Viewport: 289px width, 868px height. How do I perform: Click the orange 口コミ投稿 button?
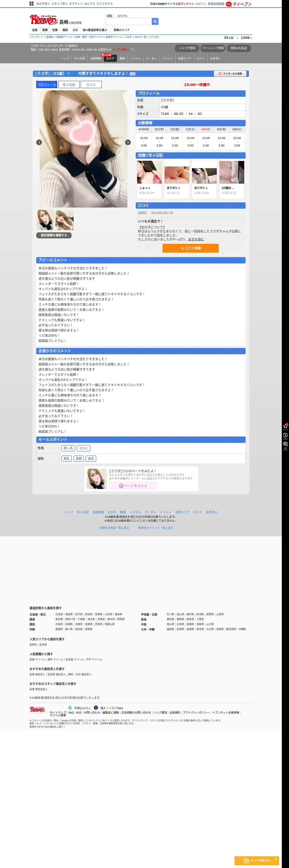pyautogui.click(x=190, y=248)
